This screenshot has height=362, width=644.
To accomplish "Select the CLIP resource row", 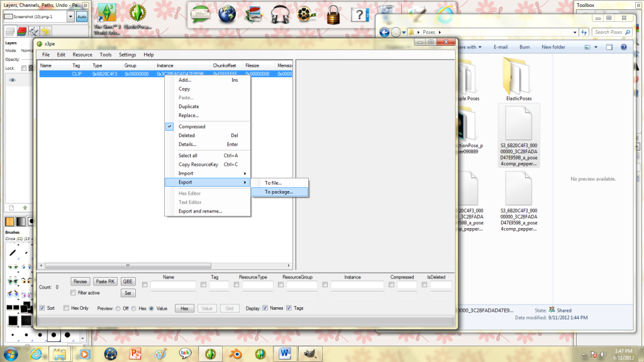I will [166, 74].
